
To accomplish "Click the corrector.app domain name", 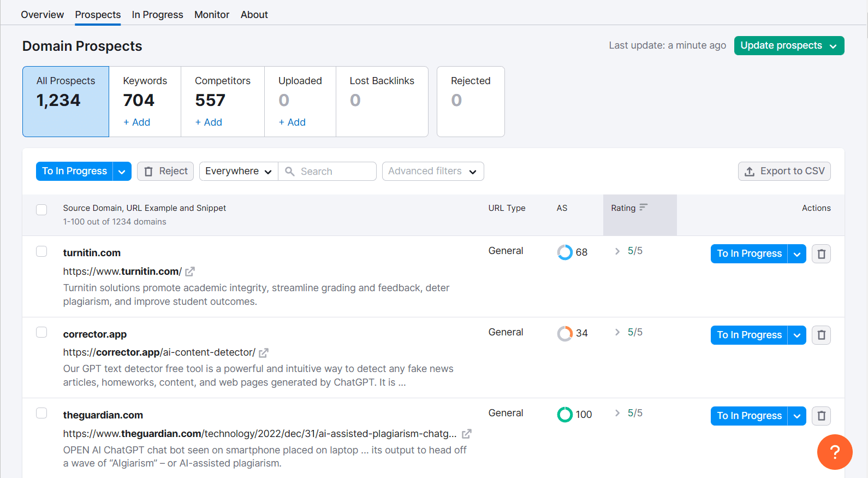I will click(x=95, y=334).
